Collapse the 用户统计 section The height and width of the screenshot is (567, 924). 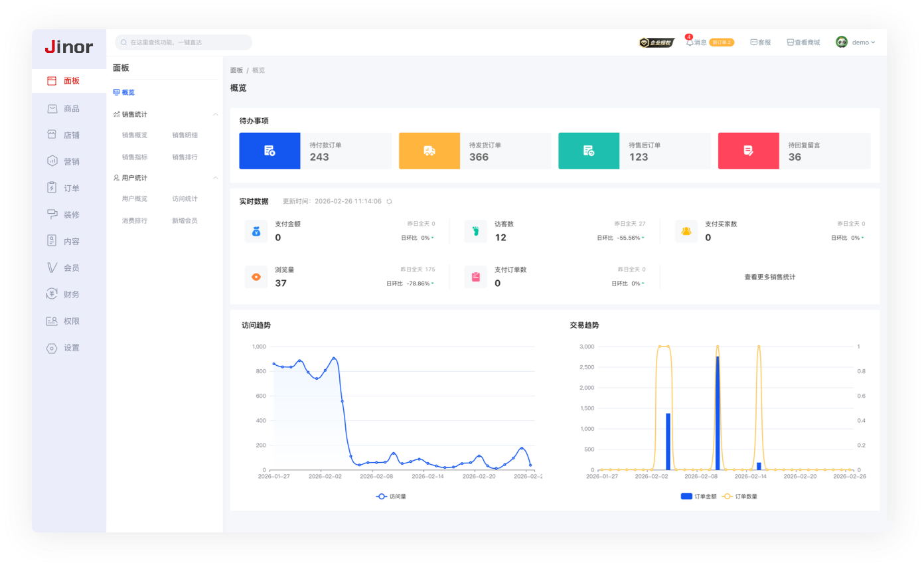[215, 178]
